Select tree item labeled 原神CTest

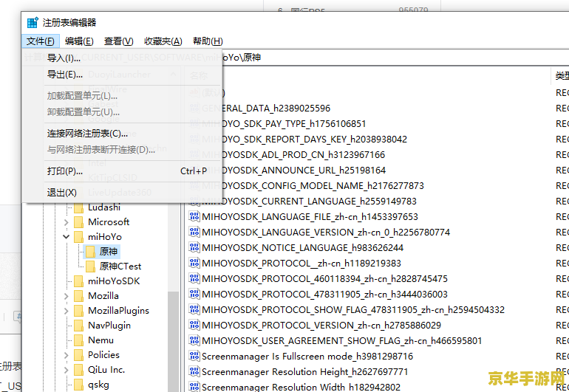[x=120, y=267]
